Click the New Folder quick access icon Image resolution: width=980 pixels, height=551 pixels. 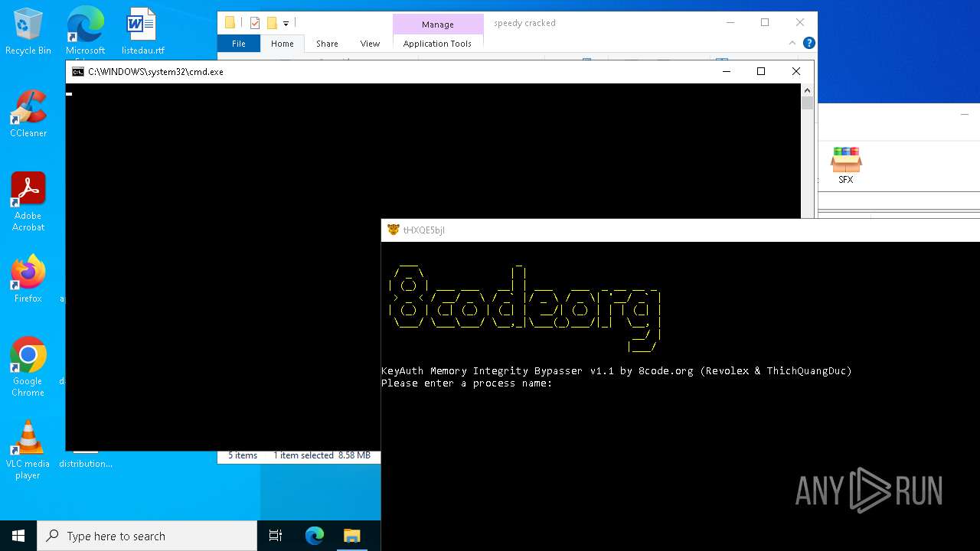click(272, 23)
